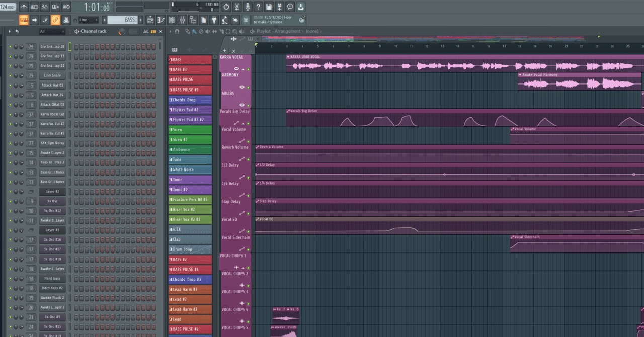Open the Piano roll from the toolbar
The height and width of the screenshot is (337, 644).
pos(161,20)
